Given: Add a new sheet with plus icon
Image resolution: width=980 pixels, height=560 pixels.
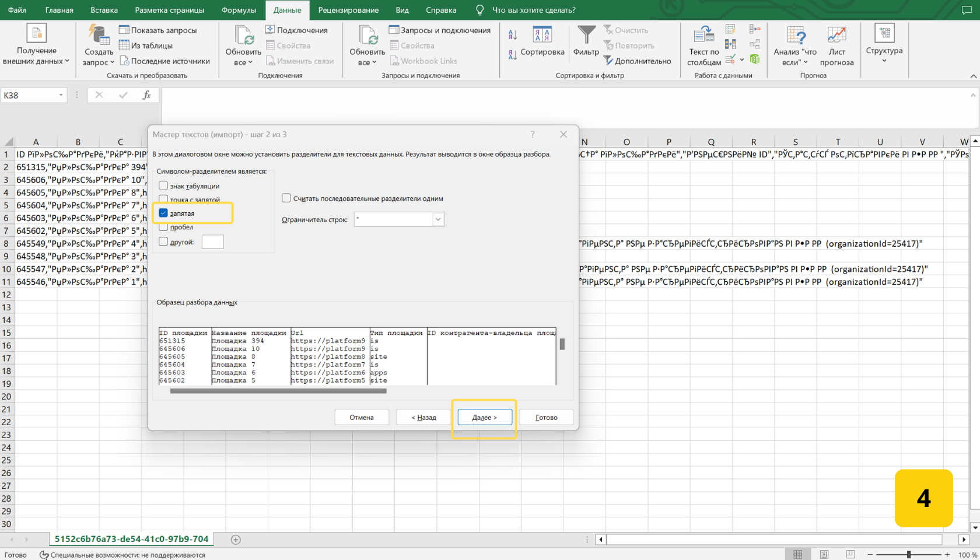Looking at the screenshot, I should (236, 540).
